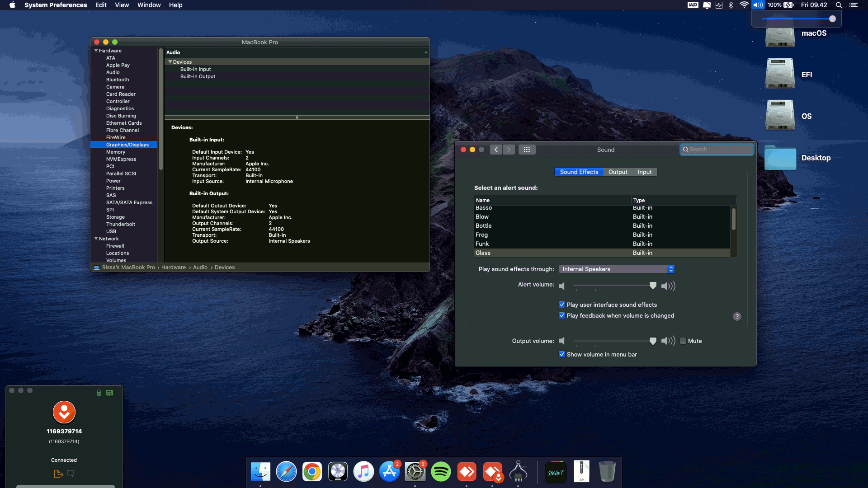Viewport: 868px width, 488px height.
Task: Check the Mute checkbox
Action: (683, 341)
